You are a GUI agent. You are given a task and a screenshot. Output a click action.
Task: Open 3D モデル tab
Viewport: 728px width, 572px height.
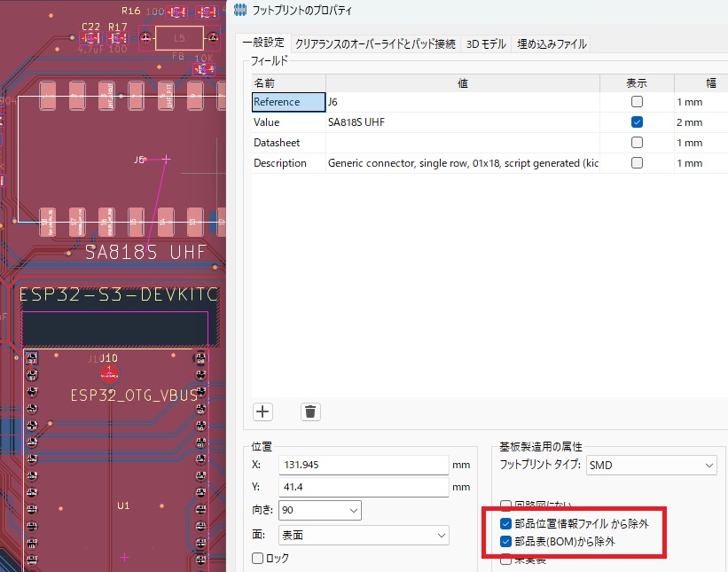pos(486,44)
